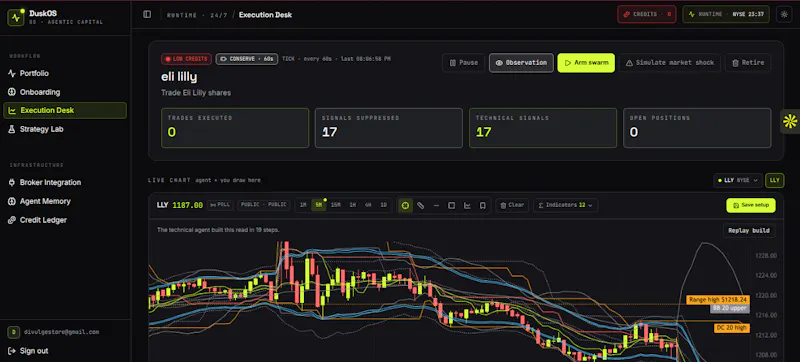Click the eli lilly agent title
The height and width of the screenshot is (362, 800).
click(x=179, y=77)
